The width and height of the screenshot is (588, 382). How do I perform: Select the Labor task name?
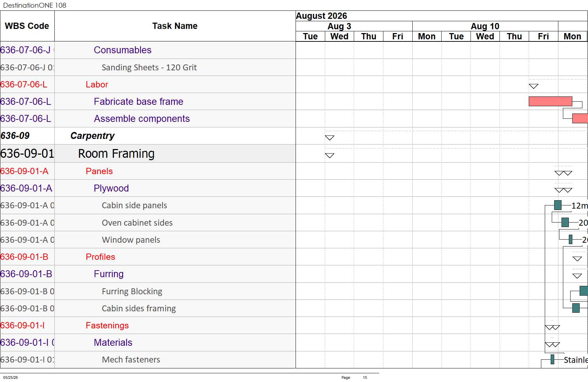(x=97, y=85)
